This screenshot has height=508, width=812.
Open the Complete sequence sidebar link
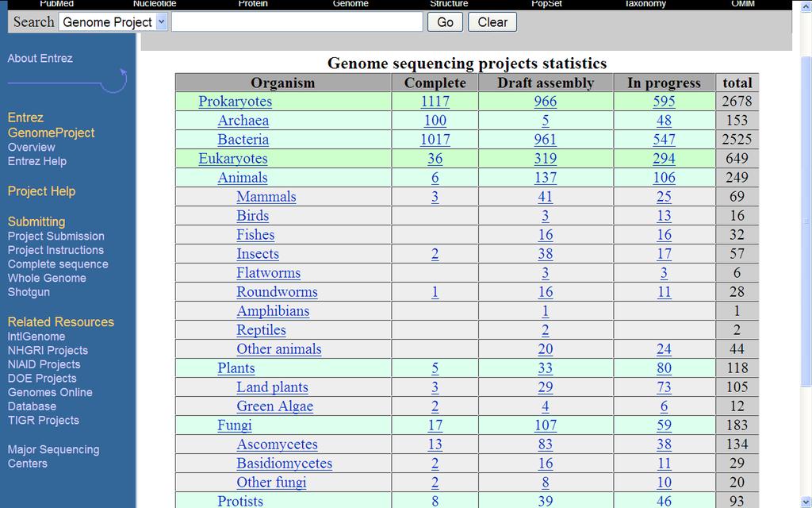57,264
